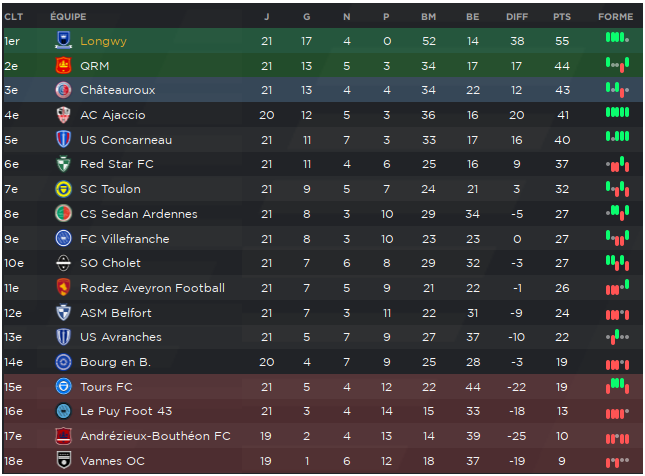Viewport: 645px width, 476px height.
Task: Click AC Ajaccio's club logo
Action: click(63, 115)
